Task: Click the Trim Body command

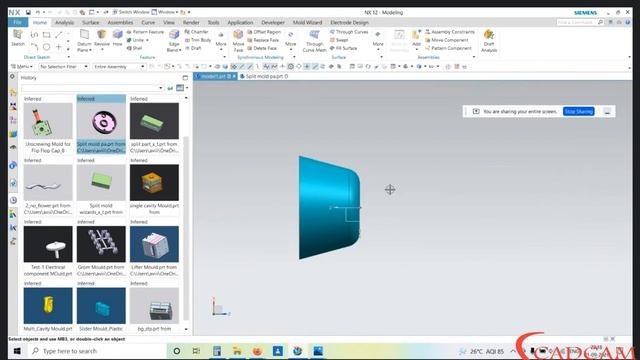Action: pyautogui.click(x=198, y=40)
